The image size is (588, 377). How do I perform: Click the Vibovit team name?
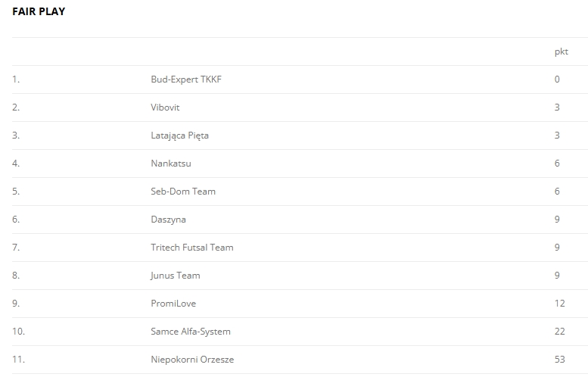pyautogui.click(x=165, y=107)
